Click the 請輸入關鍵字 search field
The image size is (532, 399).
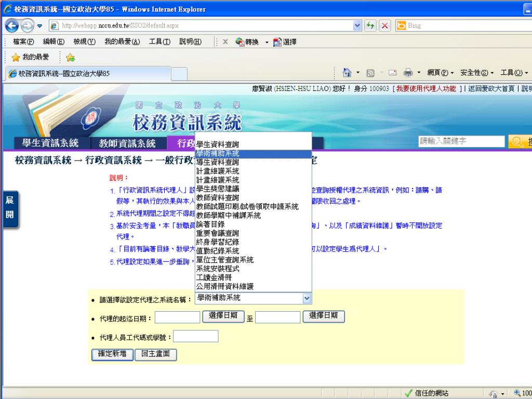(x=461, y=141)
